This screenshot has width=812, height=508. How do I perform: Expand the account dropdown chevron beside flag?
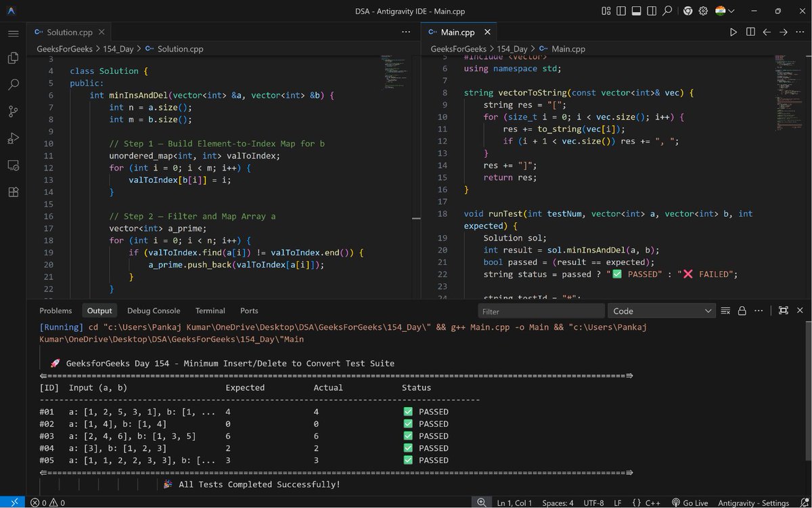pyautogui.click(x=731, y=11)
